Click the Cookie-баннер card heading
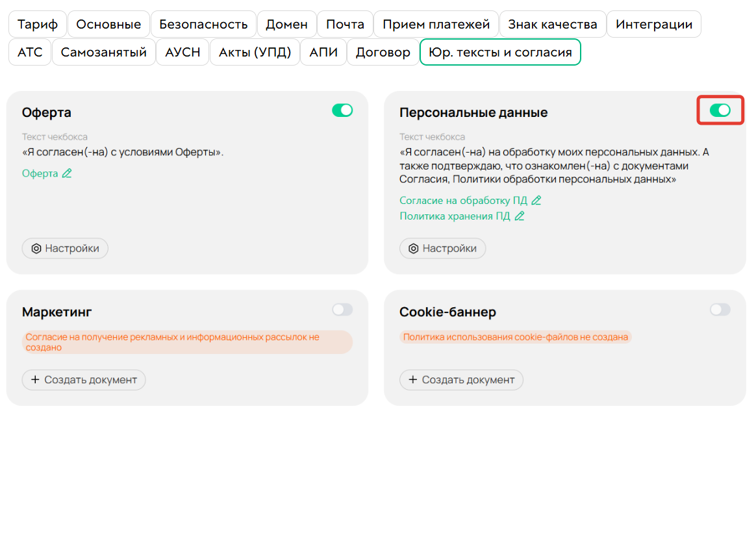 447,312
